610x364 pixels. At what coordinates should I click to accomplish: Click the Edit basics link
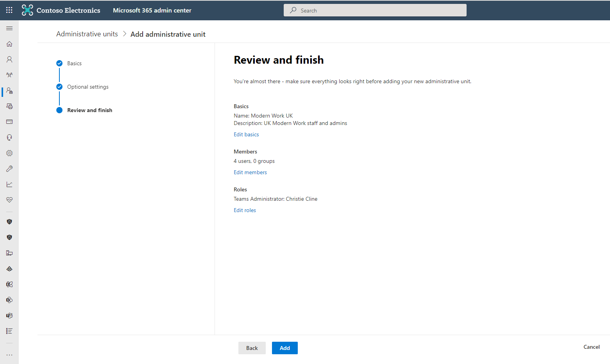pyautogui.click(x=246, y=134)
